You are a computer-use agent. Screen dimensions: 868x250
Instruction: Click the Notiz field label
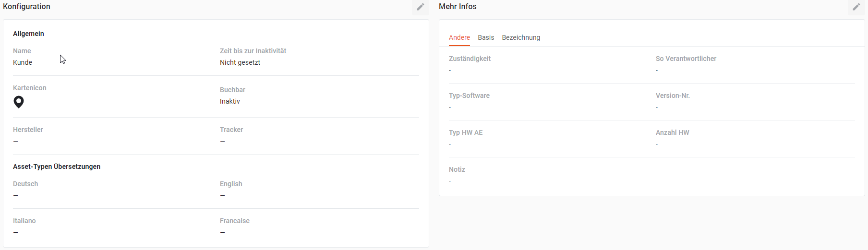point(457,169)
